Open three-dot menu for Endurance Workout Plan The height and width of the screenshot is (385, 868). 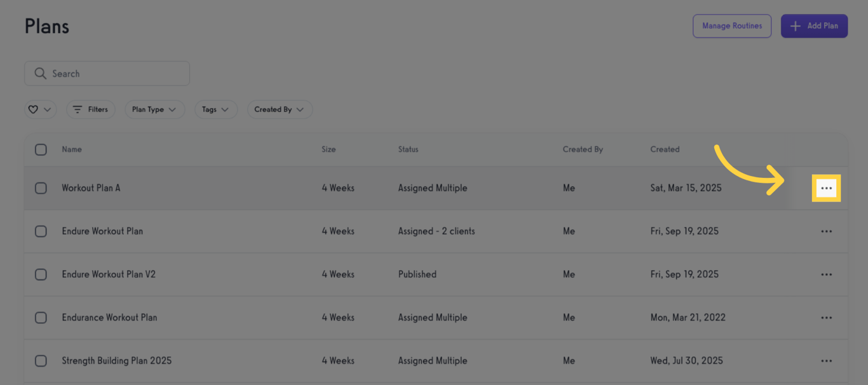click(x=826, y=318)
